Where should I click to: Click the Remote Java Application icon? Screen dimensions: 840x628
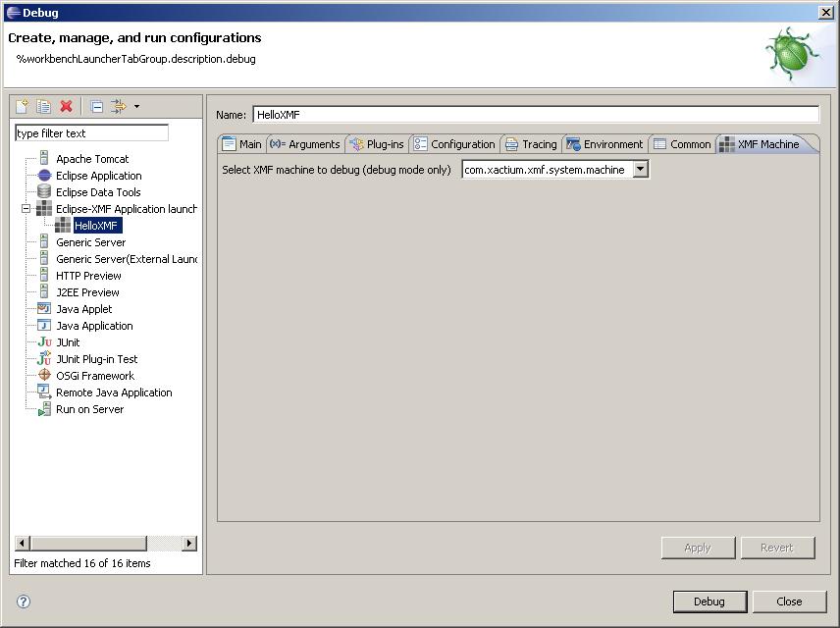click(44, 392)
